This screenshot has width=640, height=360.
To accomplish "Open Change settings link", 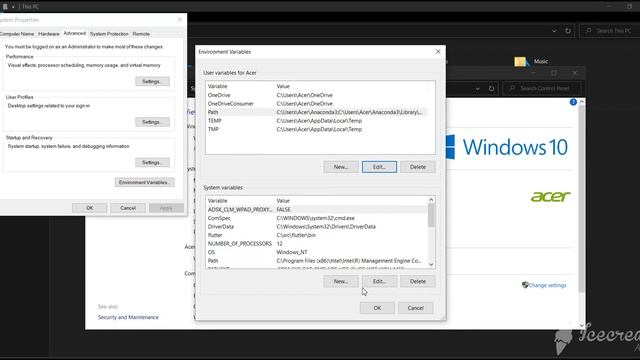I will (547, 285).
